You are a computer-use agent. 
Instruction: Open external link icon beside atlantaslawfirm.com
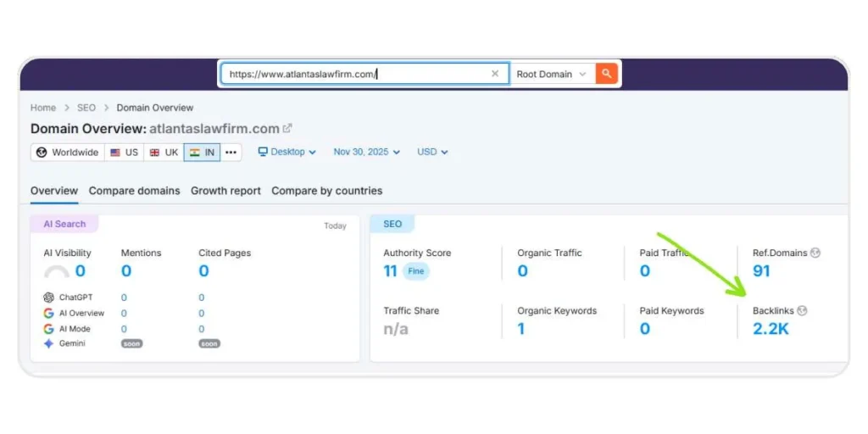[x=288, y=129]
